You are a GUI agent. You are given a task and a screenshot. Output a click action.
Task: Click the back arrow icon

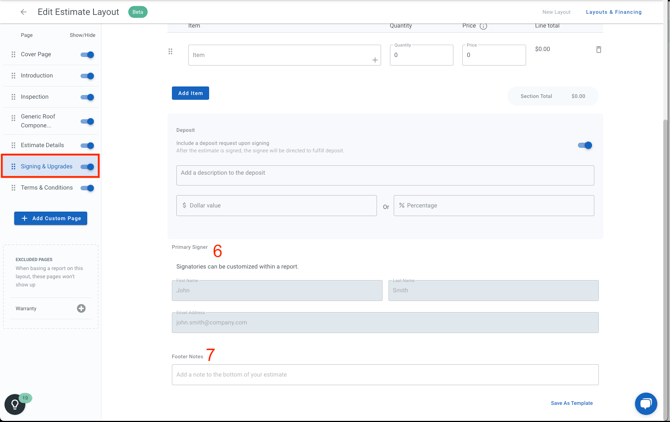(24, 12)
